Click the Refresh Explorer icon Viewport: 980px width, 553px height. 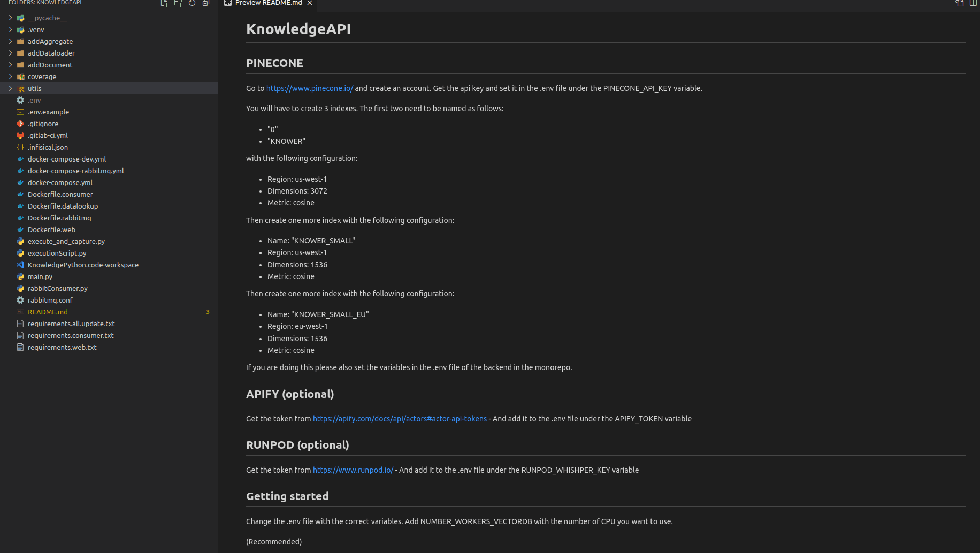pos(192,3)
